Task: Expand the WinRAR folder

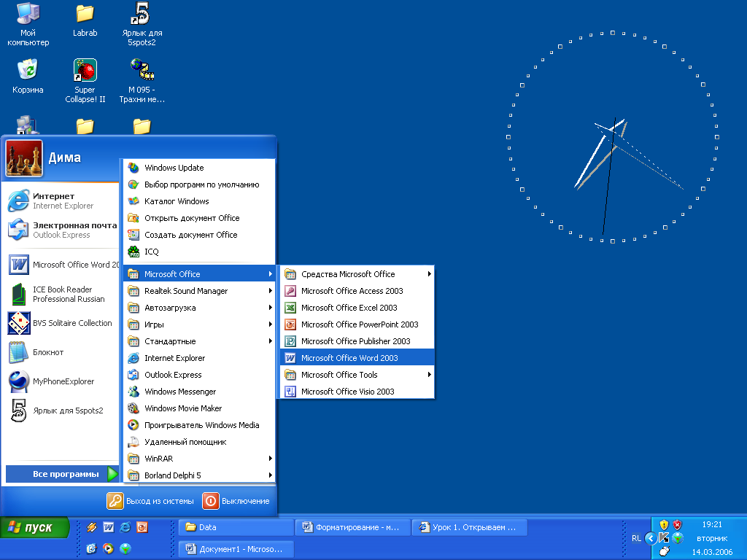Action: pyautogui.click(x=199, y=459)
